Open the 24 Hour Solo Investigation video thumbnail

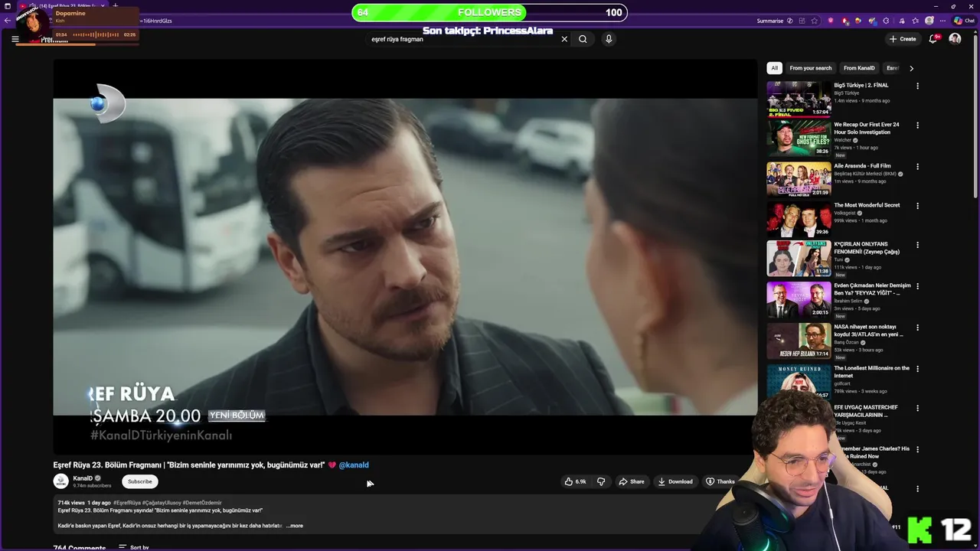pyautogui.click(x=799, y=139)
